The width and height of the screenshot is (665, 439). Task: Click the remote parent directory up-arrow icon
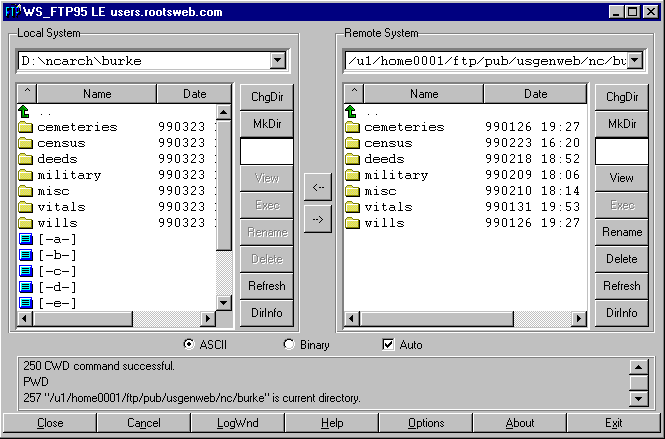352,112
